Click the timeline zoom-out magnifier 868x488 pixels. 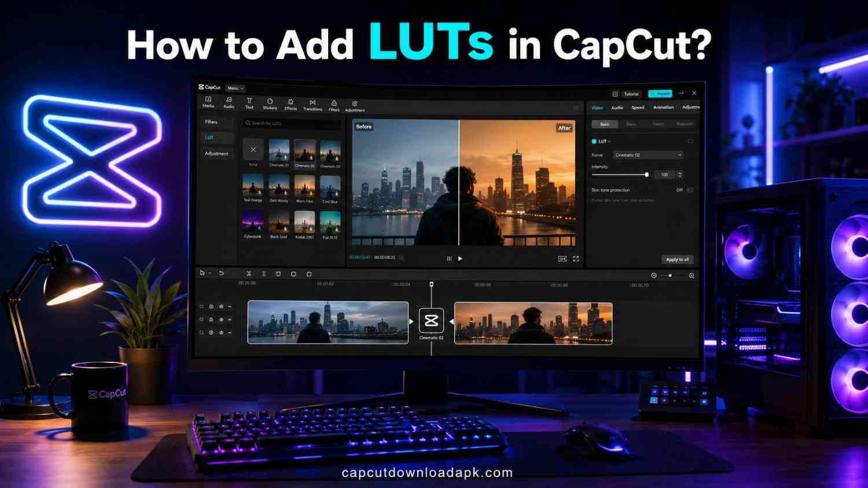(x=654, y=275)
